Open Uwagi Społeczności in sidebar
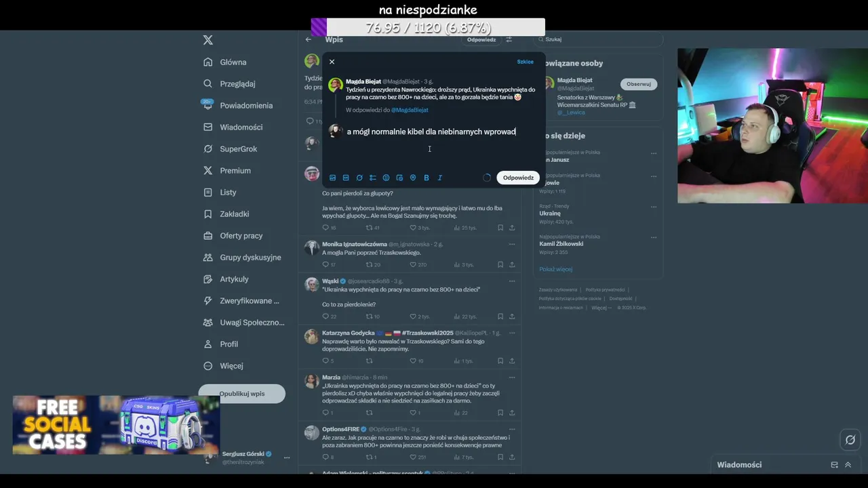Screen dimensions: 868x488 pyautogui.click(x=243, y=322)
